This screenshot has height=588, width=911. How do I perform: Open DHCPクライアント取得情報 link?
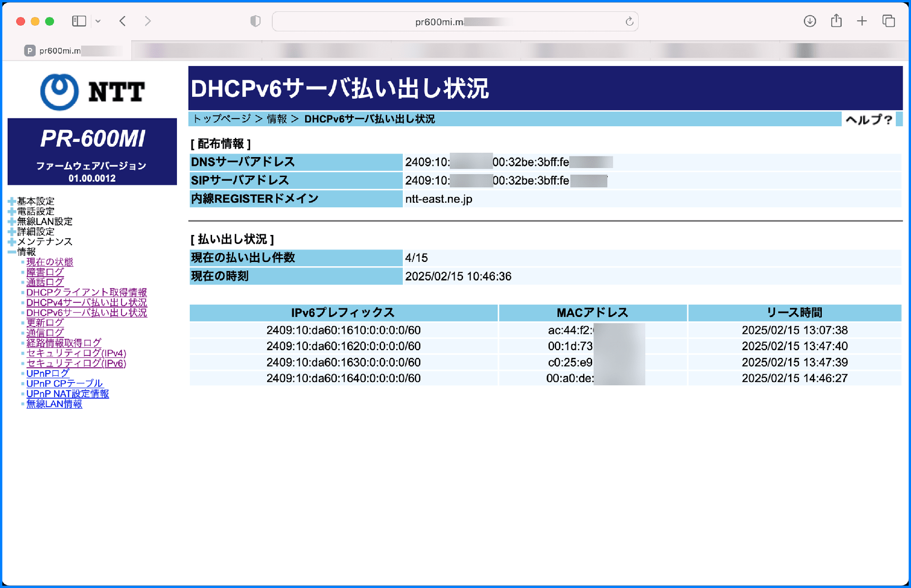(x=86, y=292)
